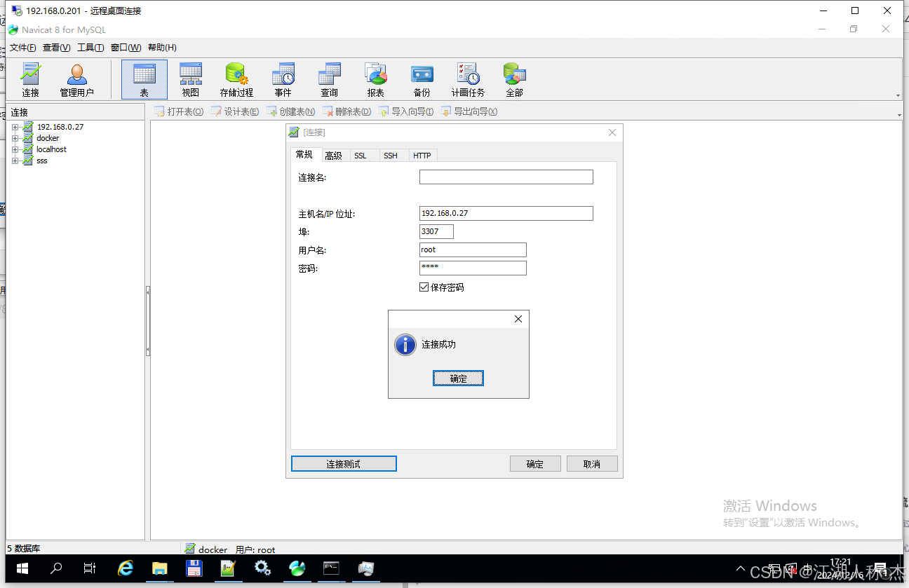Select the 表 (Table) toolbar icon
This screenshot has height=588, width=909.
144,79
